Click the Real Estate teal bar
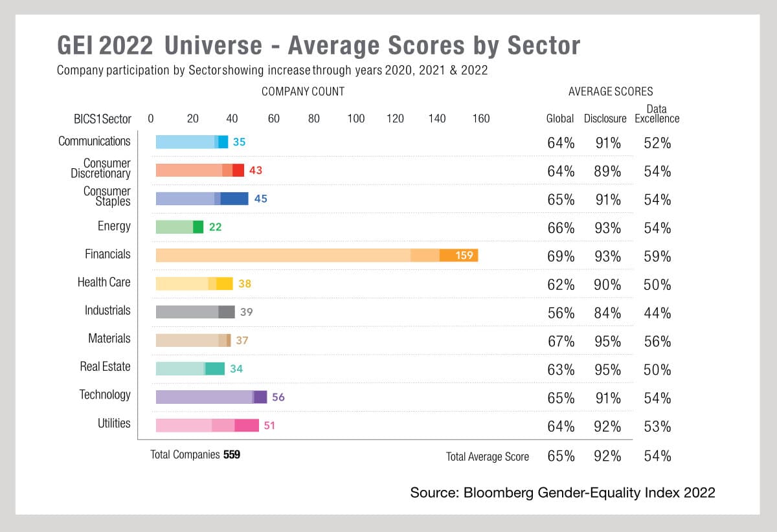The image size is (777, 532). 190,368
